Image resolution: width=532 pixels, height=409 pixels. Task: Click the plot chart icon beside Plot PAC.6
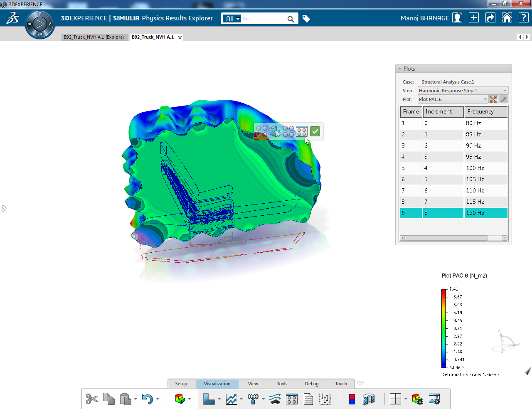[x=494, y=99]
